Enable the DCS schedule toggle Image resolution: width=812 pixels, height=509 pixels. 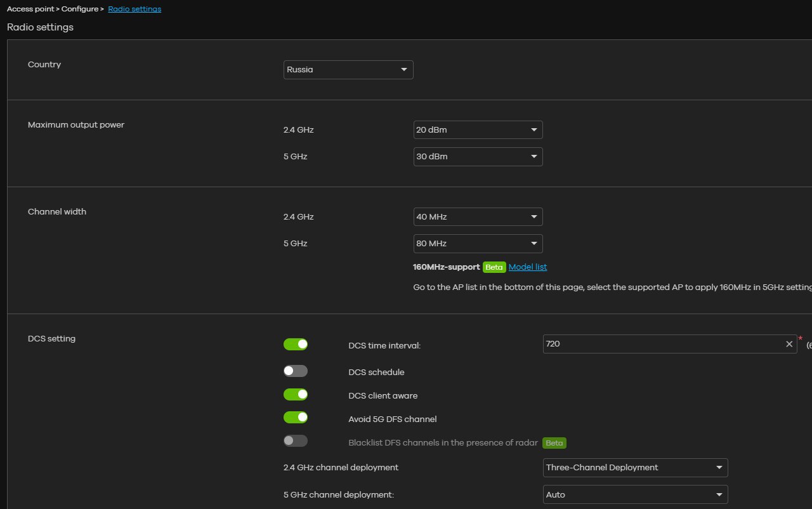coord(295,371)
